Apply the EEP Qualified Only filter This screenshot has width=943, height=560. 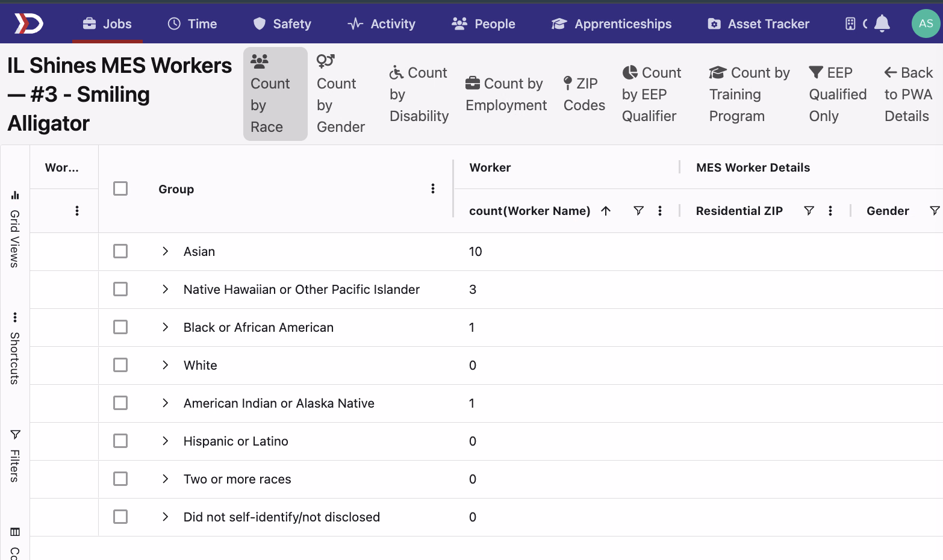(x=838, y=94)
